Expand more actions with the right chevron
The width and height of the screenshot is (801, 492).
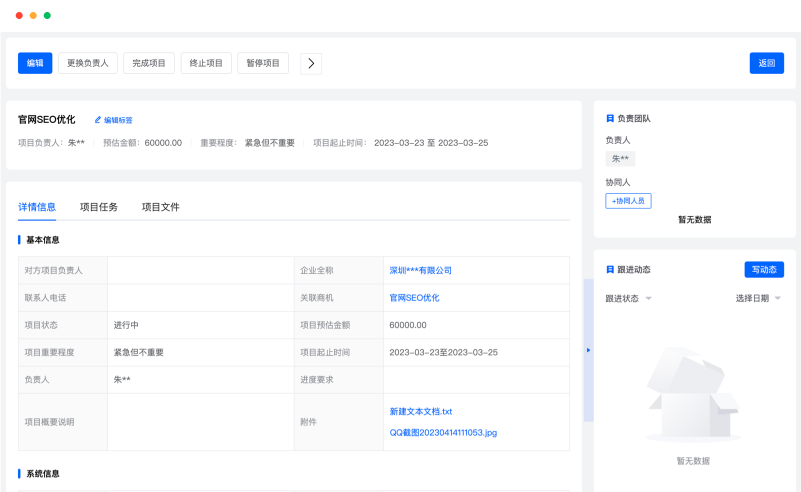(x=311, y=63)
